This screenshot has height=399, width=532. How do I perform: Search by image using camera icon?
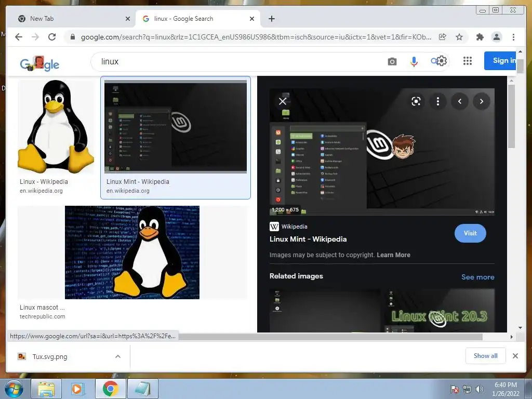392,61
